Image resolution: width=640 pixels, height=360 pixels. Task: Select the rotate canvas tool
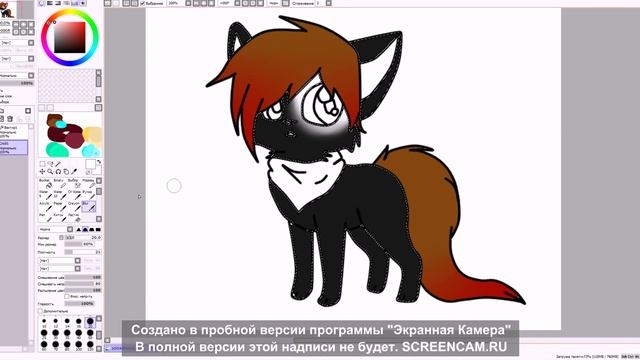(x=58, y=172)
